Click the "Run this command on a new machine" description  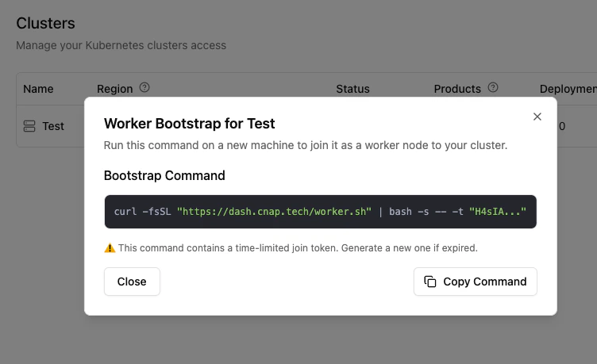point(306,145)
